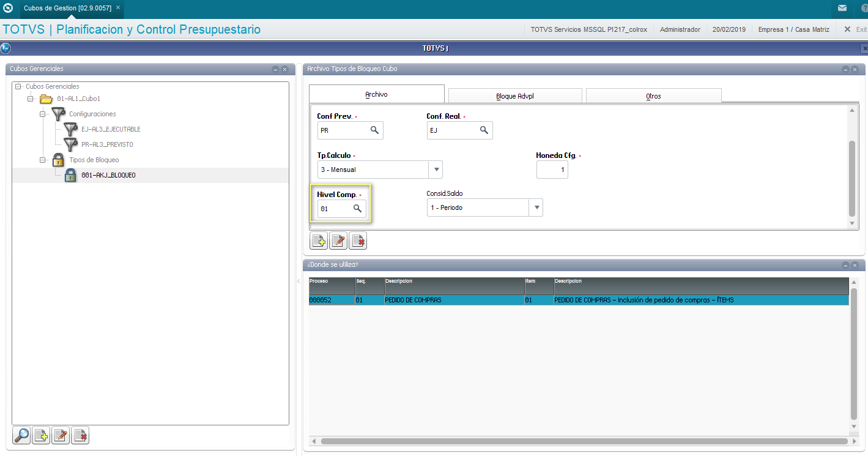Minimize the Cubos Gerenciales panel
868x456 pixels.
(x=275, y=69)
